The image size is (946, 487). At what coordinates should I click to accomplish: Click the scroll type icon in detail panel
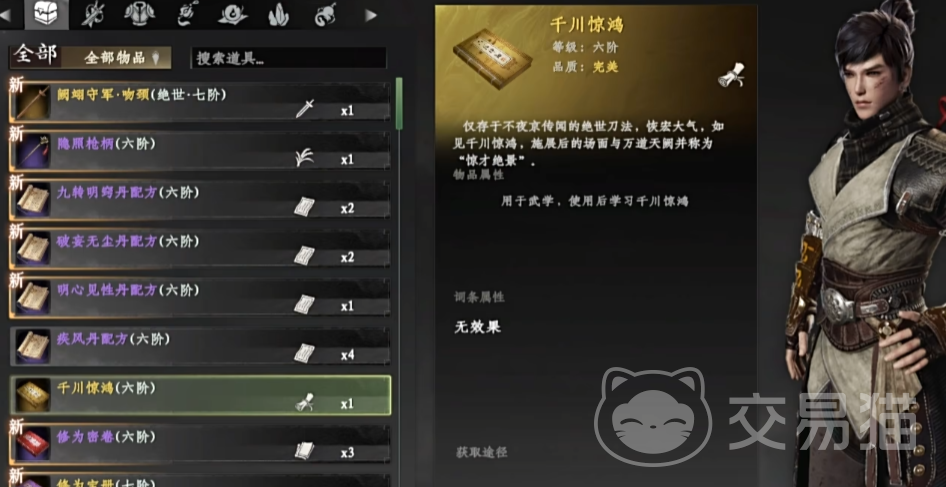731,75
